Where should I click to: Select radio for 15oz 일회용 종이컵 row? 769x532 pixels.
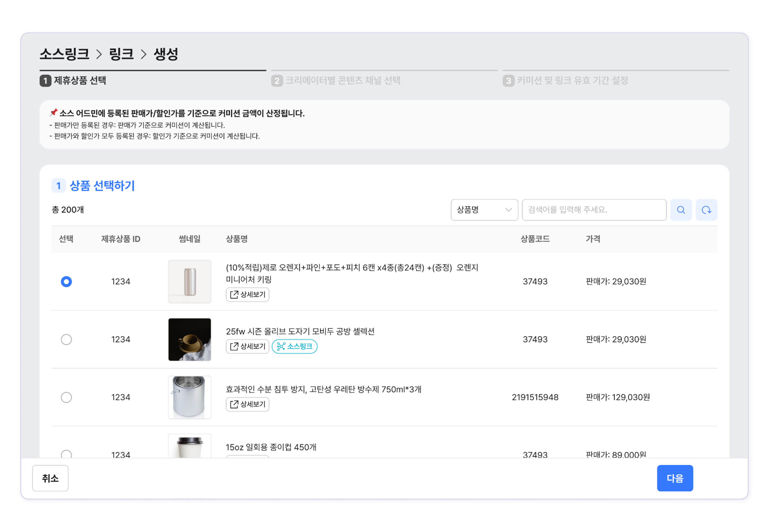click(x=66, y=454)
